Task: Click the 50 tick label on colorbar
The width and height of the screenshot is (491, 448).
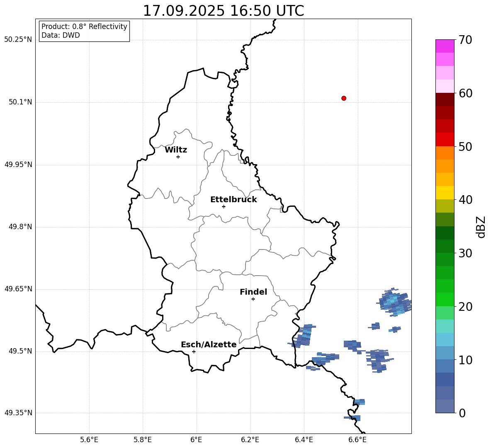Action: click(465, 146)
